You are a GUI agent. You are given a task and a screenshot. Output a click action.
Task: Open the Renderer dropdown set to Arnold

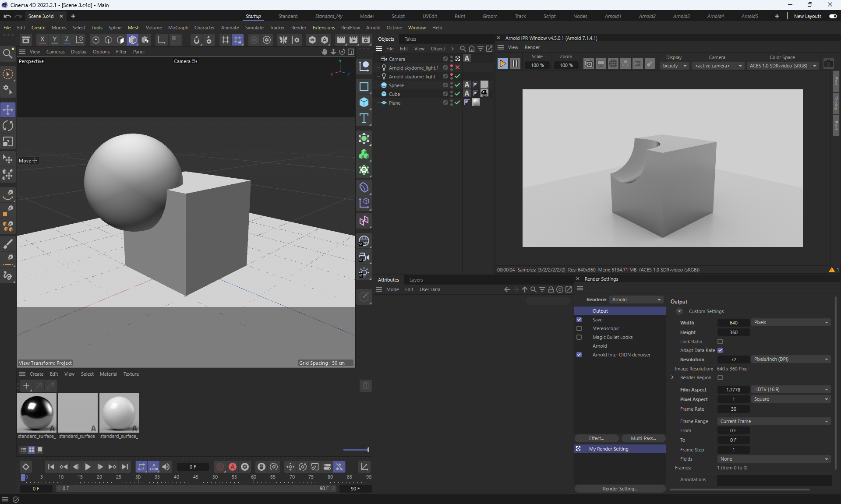[x=636, y=300]
